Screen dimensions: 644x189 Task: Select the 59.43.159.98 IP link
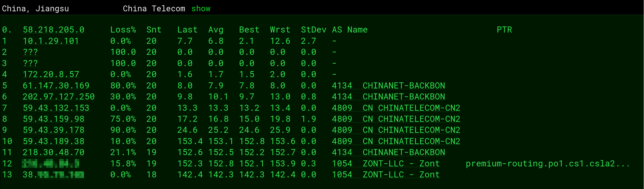(x=54, y=119)
